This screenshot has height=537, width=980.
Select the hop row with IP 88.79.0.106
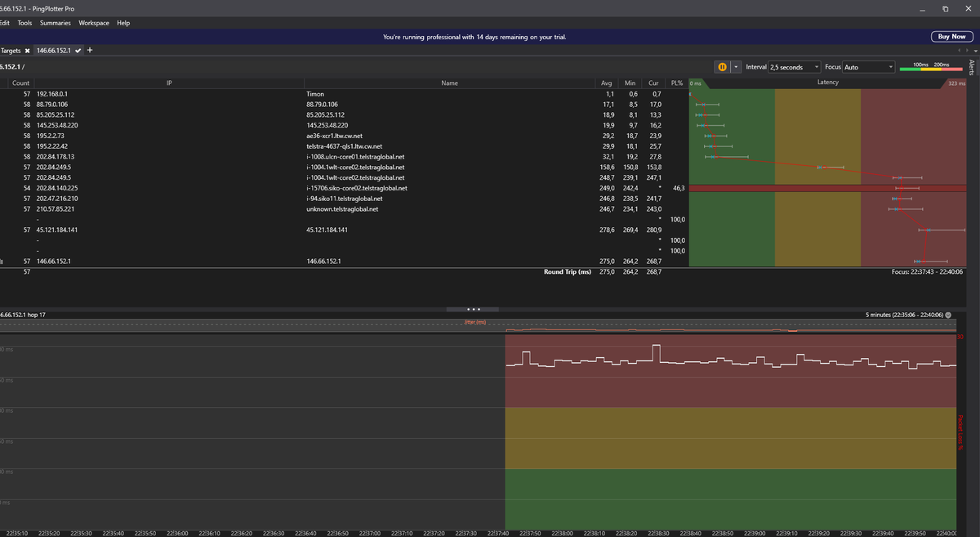53,105
